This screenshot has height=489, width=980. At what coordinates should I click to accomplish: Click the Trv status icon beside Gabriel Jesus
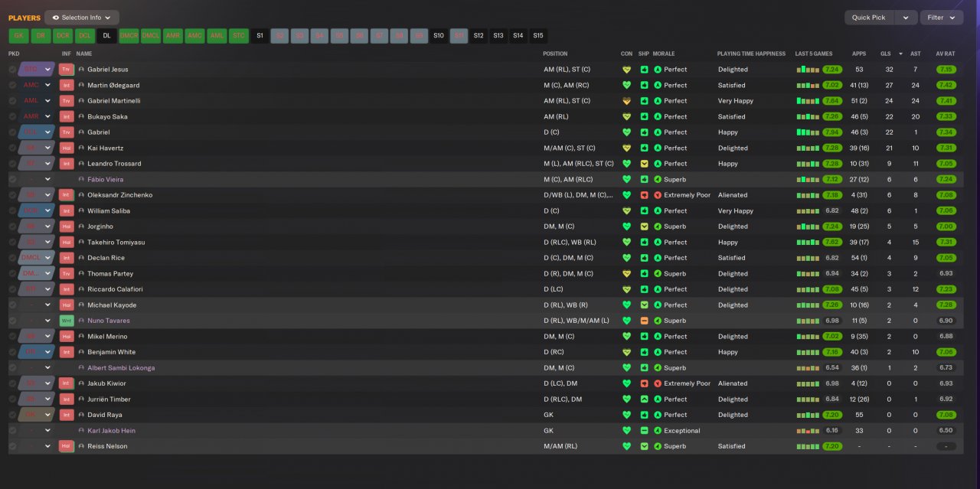67,69
